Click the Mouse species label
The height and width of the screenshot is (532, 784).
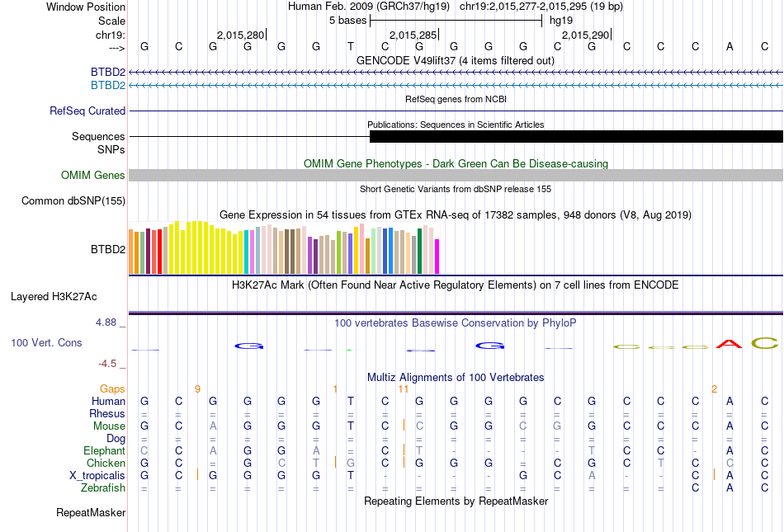coord(110,426)
